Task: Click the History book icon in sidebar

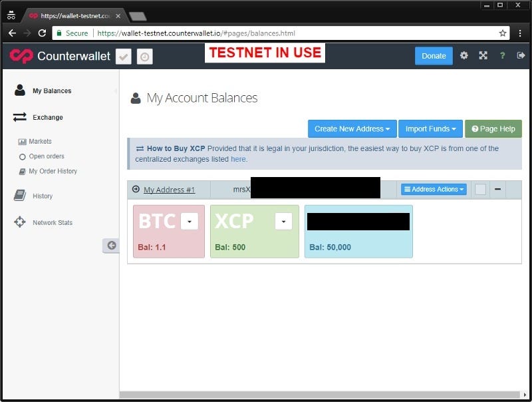Action: point(20,196)
